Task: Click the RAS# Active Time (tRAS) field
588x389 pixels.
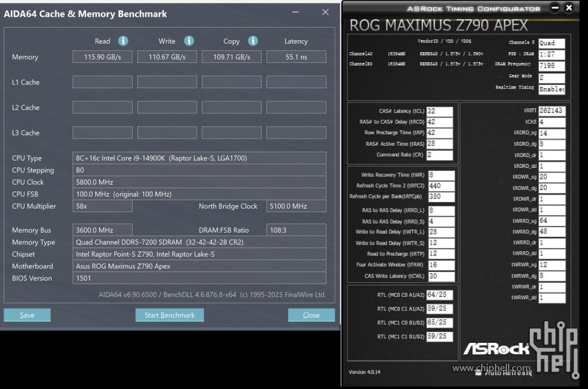Action: (x=440, y=144)
